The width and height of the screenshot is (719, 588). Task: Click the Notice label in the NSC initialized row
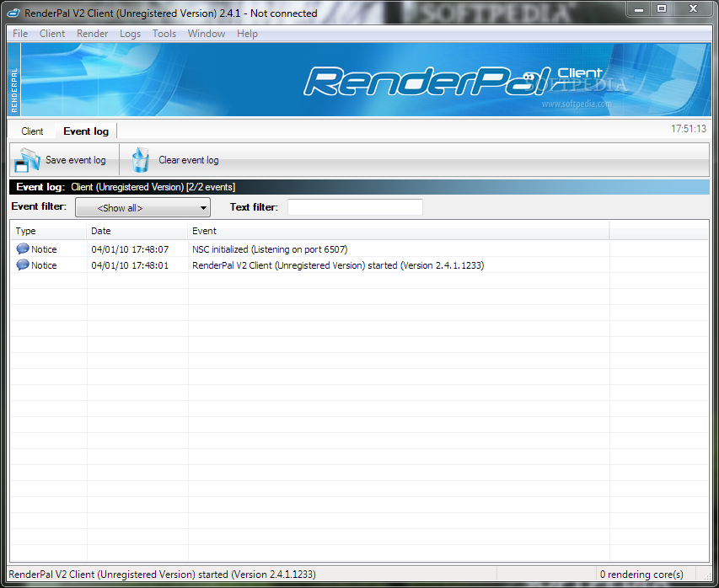[x=44, y=249]
